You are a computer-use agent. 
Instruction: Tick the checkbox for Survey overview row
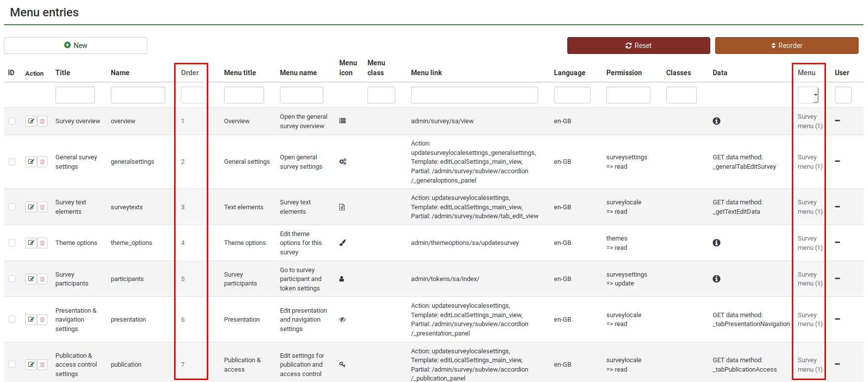(12, 121)
